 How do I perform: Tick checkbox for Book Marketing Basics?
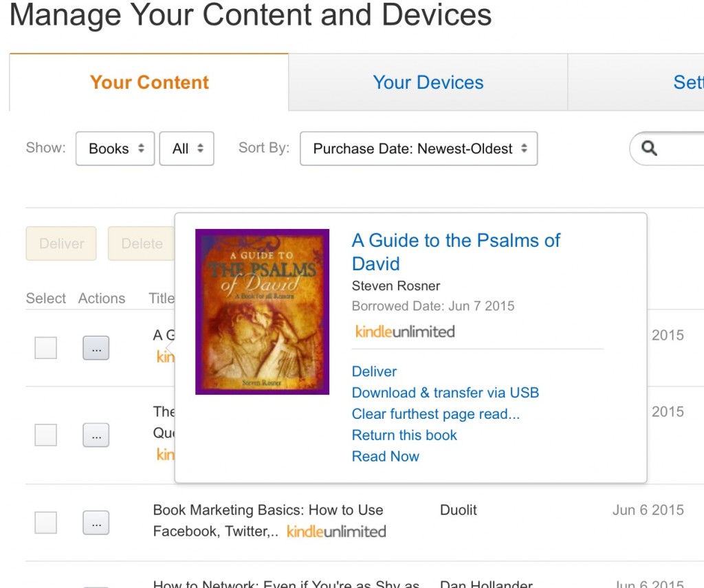click(46, 523)
